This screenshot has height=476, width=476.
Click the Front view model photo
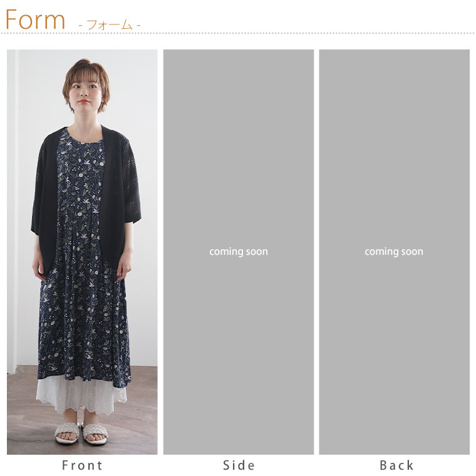(x=82, y=252)
